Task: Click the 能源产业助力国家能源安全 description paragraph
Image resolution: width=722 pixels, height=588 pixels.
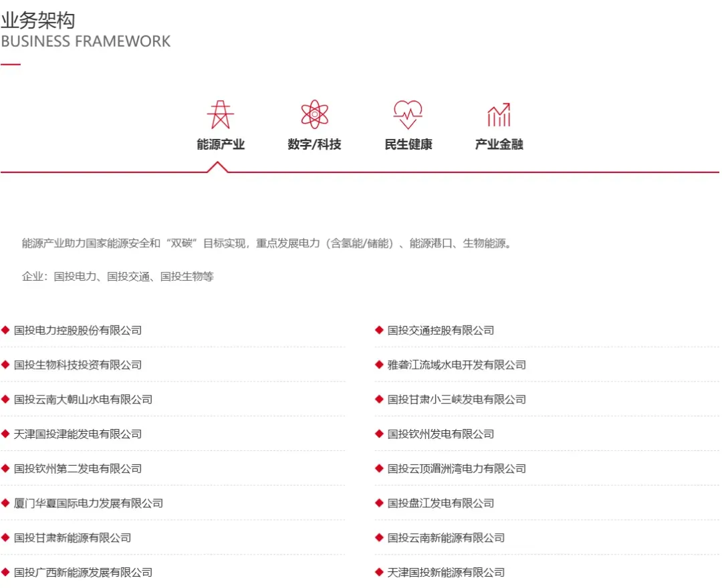Action: click(x=267, y=243)
